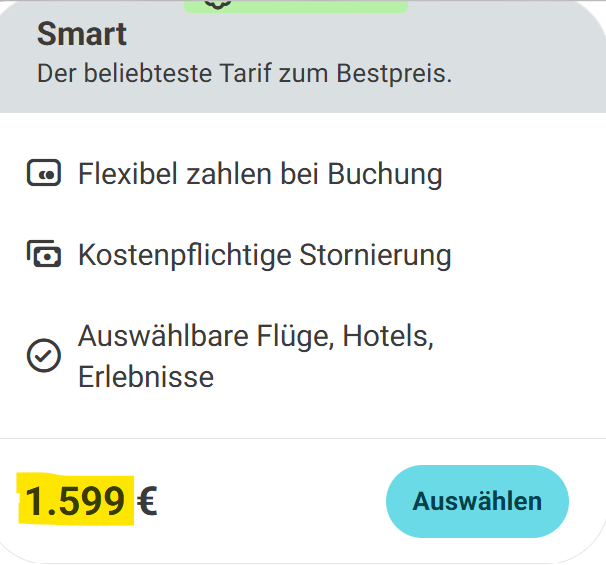Click the word 'Kostenpflichtige'
606x565 pixels.
[185, 255]
